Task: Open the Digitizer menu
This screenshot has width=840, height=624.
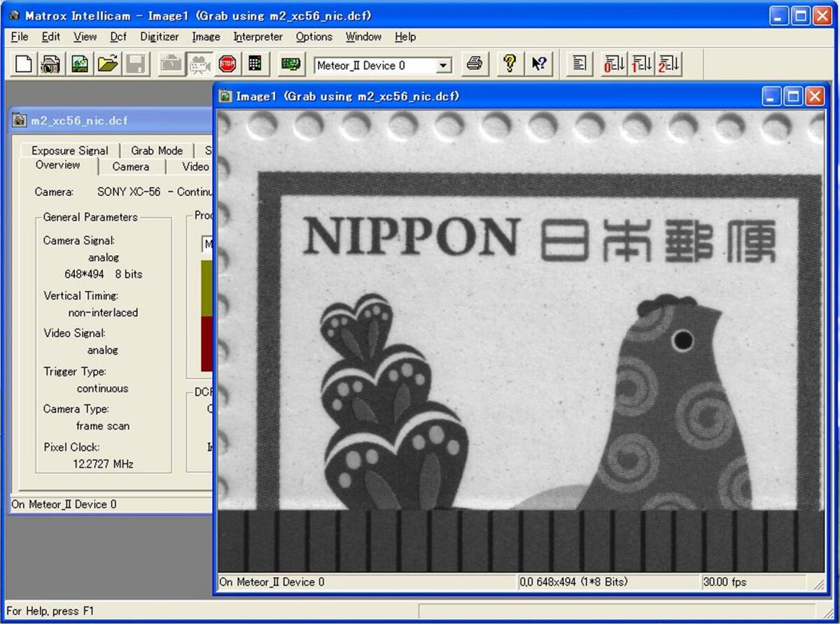Action: 160,36
